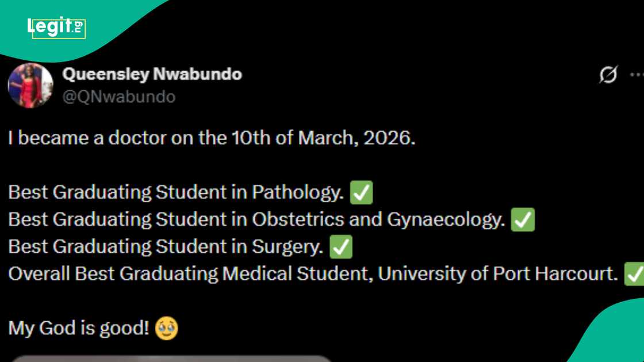Screen dimensions: 644x362
Task: Select 'Best Graduating Student in Pathology' text
Action: (x=175, y=192)
